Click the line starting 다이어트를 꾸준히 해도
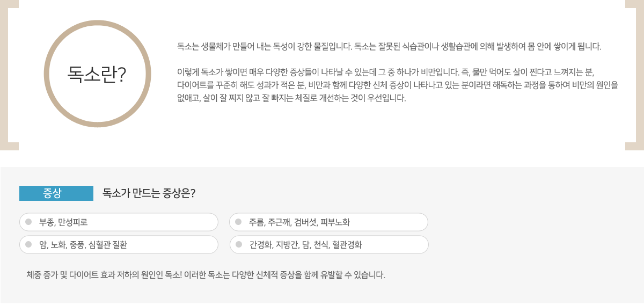The image size is (644, 305). click(x=398, y=85)
